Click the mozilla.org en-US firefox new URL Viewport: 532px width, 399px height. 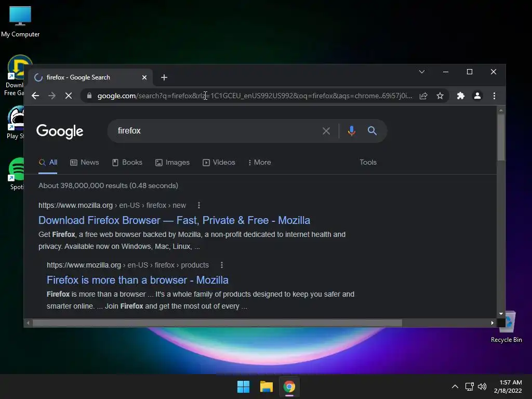(x=112, y=205)
